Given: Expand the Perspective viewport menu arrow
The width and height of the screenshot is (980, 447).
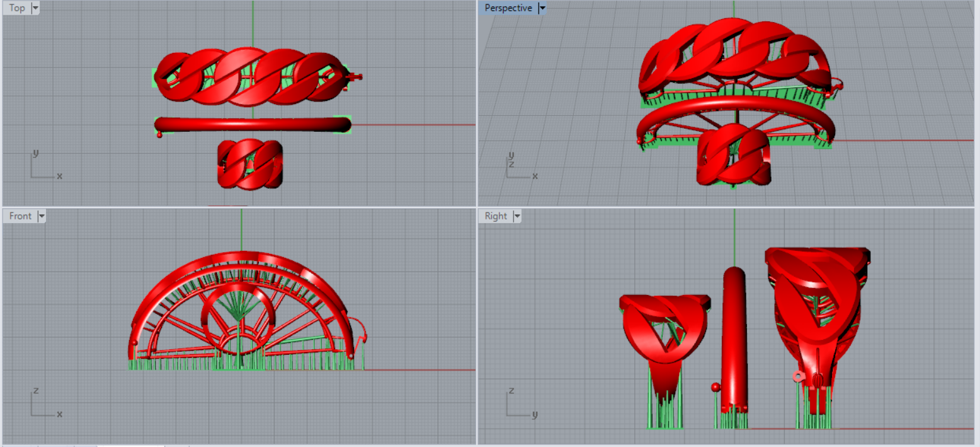Looking at the screenshot, I should click(542, 8).
